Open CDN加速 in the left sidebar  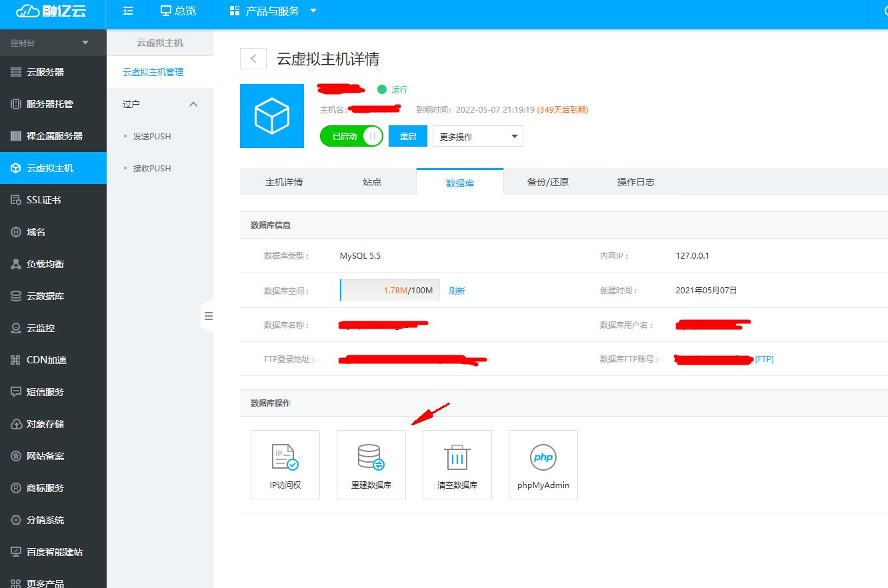(47, 360)
